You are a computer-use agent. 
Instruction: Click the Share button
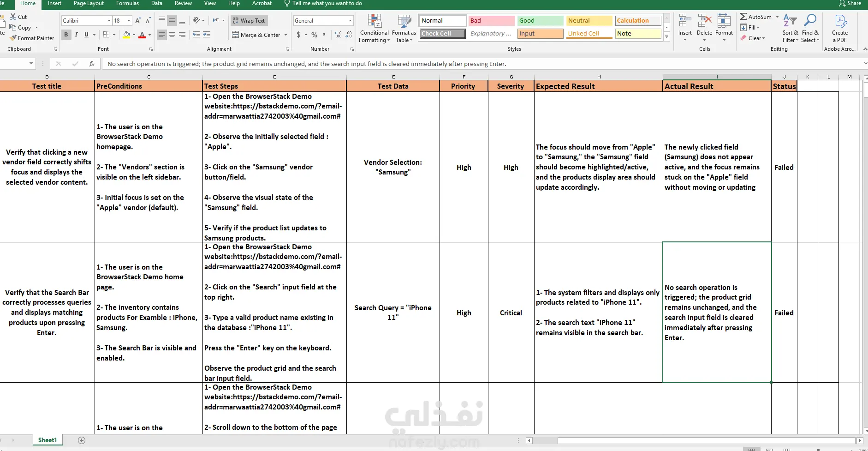click(850, 3)
